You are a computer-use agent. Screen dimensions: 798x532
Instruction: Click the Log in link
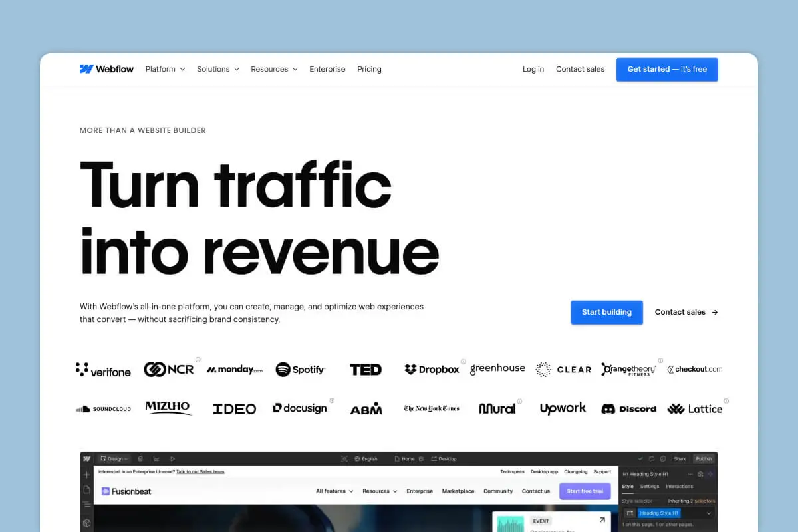(x=533, y=69)
